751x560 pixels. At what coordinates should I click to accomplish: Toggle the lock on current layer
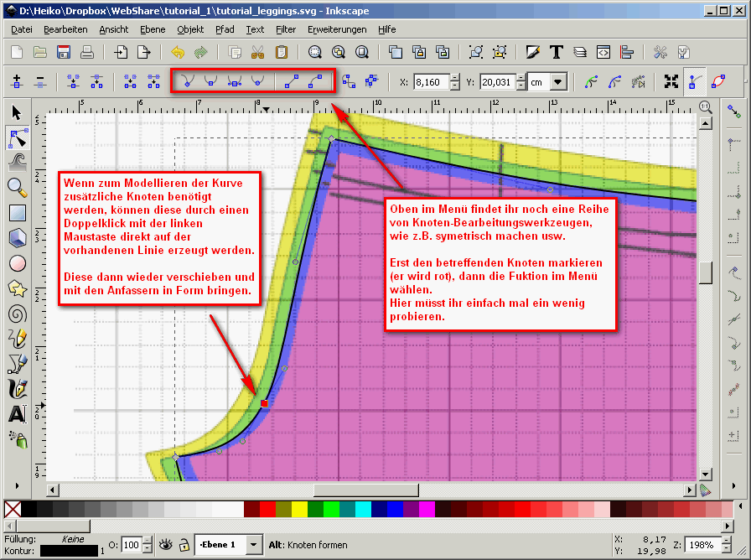(183, 544)
